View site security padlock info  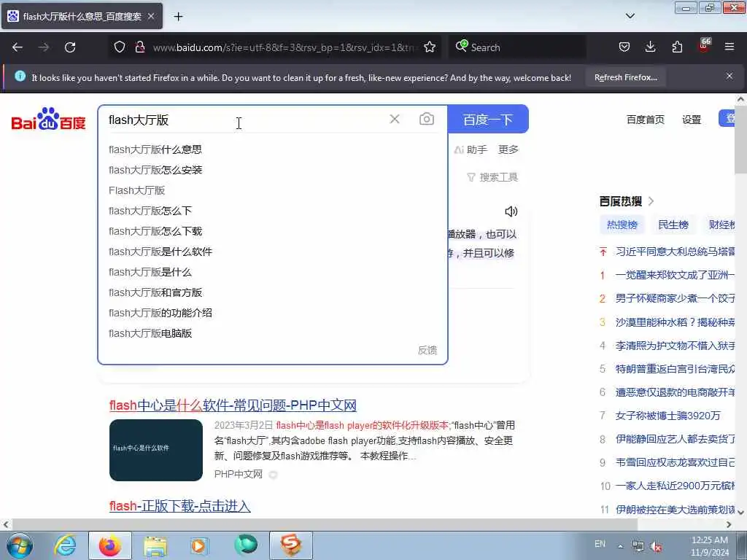tap(139, 47)
